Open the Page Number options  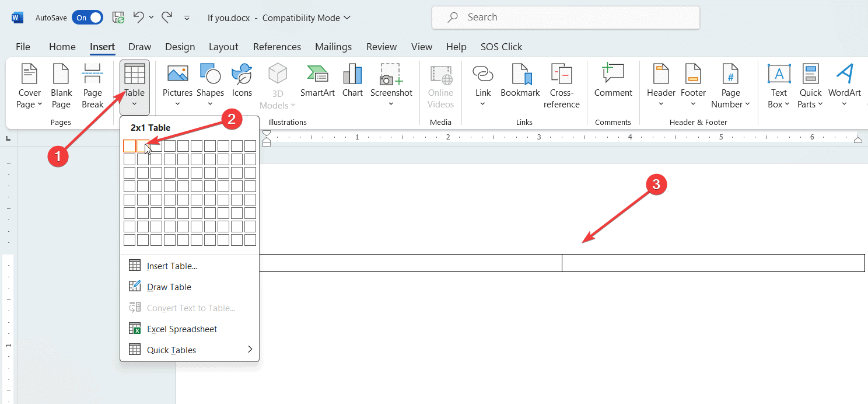point(730,86)
